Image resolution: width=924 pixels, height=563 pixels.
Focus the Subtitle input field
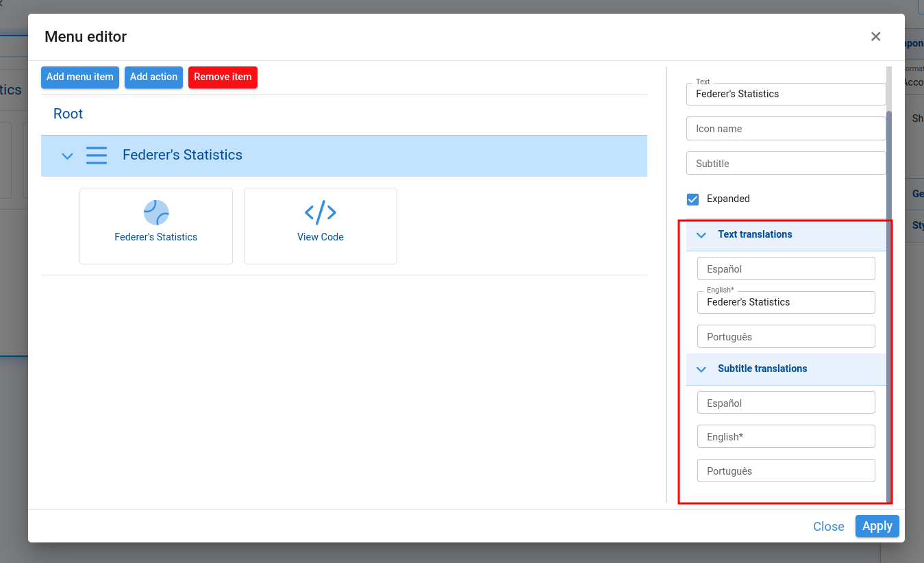(786, 164)
